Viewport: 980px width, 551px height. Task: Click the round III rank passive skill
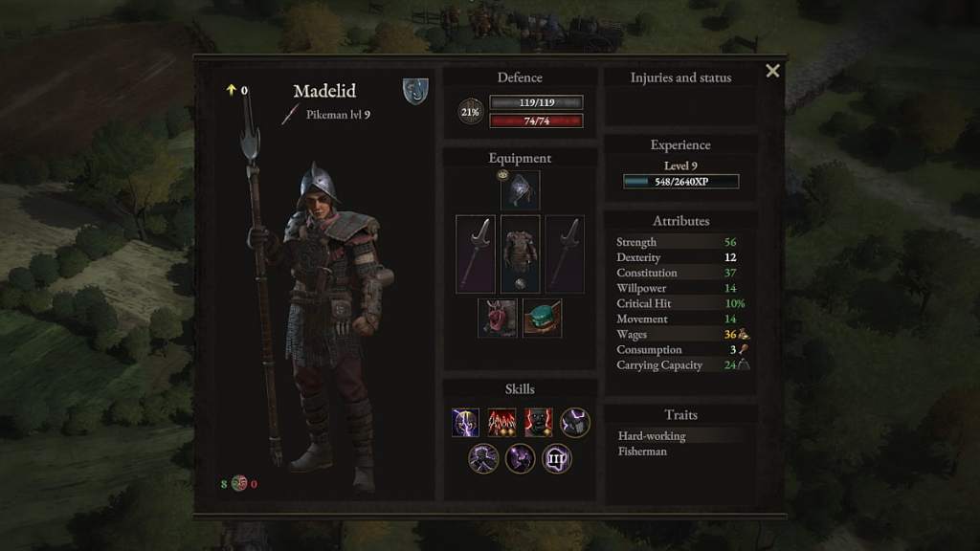pyautogui.click(x=556, y=459)
